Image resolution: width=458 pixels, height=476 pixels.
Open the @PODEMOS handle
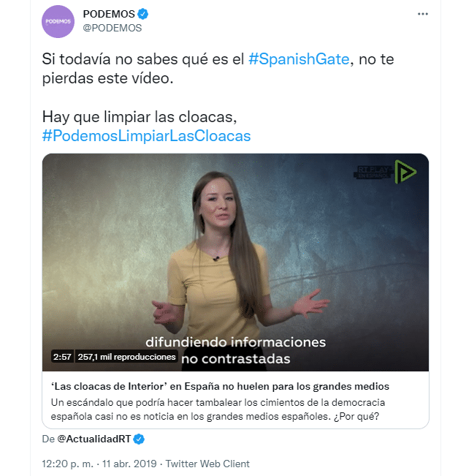(112, 28)
